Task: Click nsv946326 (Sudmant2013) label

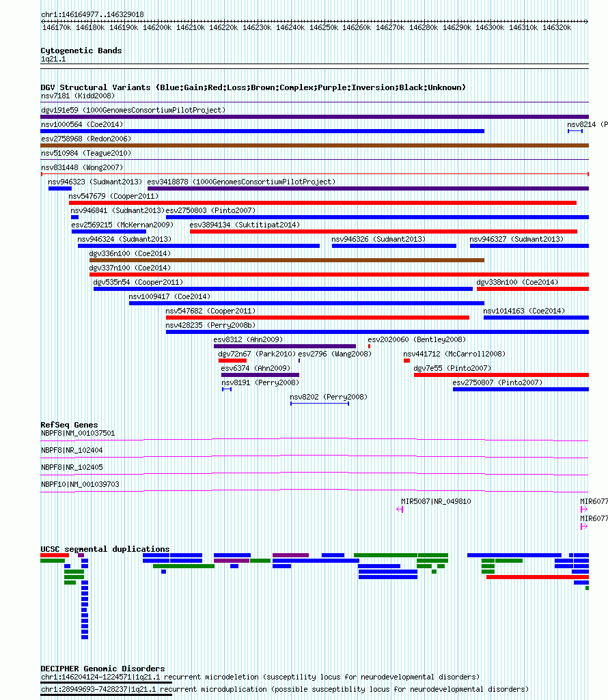Action: (378, 239)
